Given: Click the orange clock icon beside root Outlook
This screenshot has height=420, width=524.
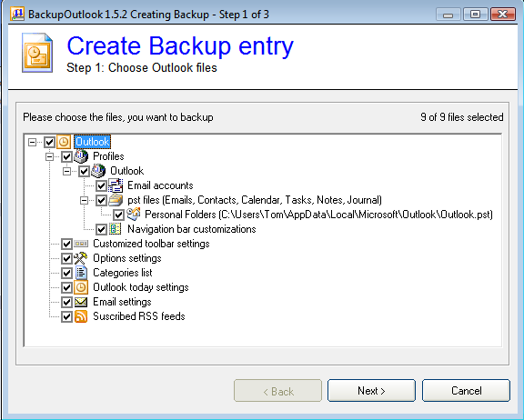Looking at the screenshot, I should (x=64, y=142).
